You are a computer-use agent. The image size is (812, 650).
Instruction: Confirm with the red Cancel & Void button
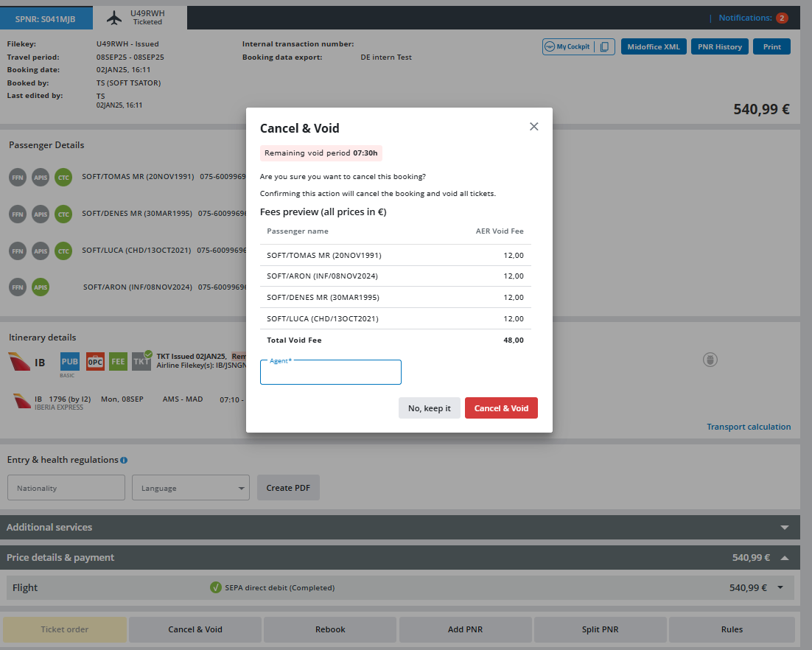coord(501,408)
